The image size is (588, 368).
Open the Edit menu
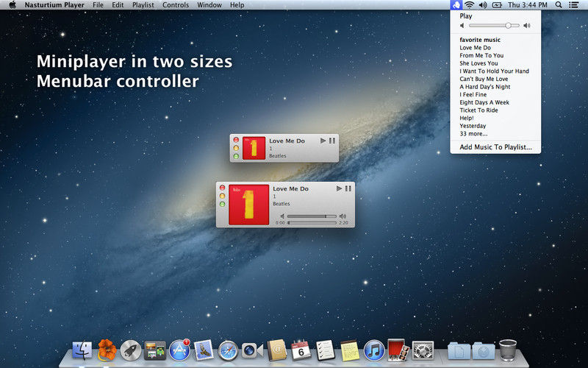pos(118,5)
